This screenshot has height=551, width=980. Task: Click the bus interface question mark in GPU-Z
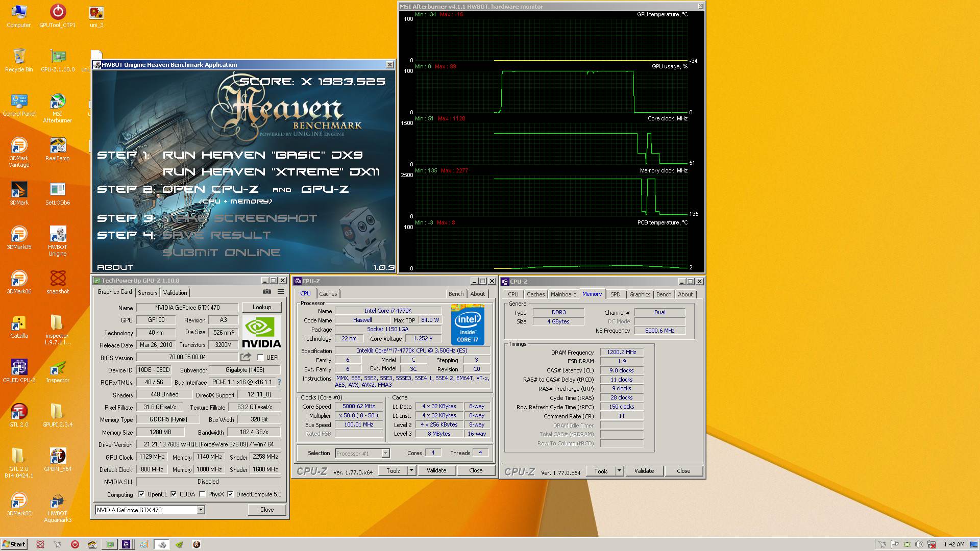pos(279,382)
